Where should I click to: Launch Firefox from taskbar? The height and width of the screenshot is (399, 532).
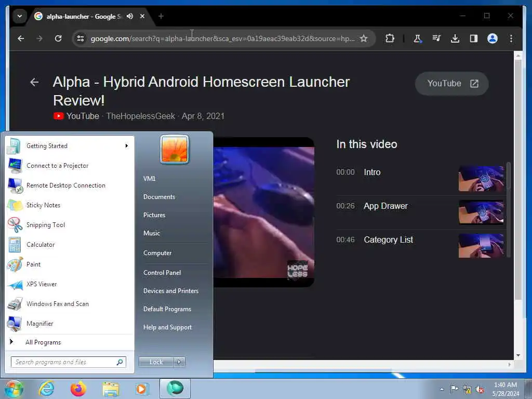[x=78, y=389]
